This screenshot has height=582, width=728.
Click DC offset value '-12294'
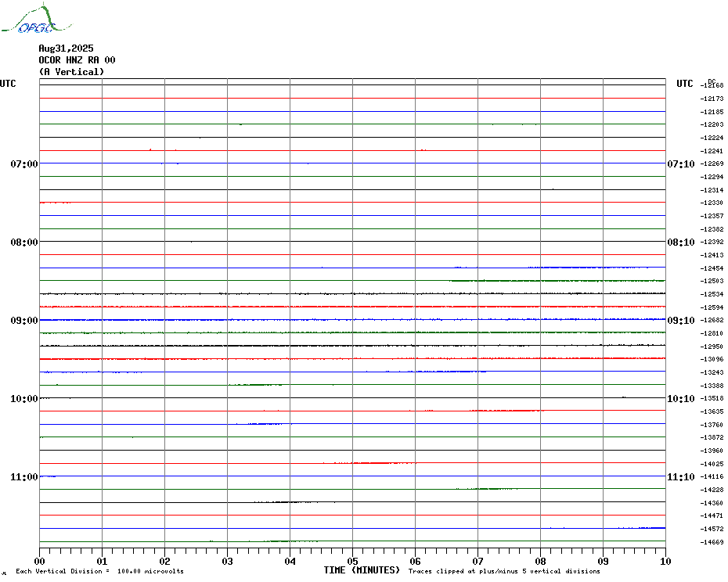pyautogui.click(x=712, y=177)
